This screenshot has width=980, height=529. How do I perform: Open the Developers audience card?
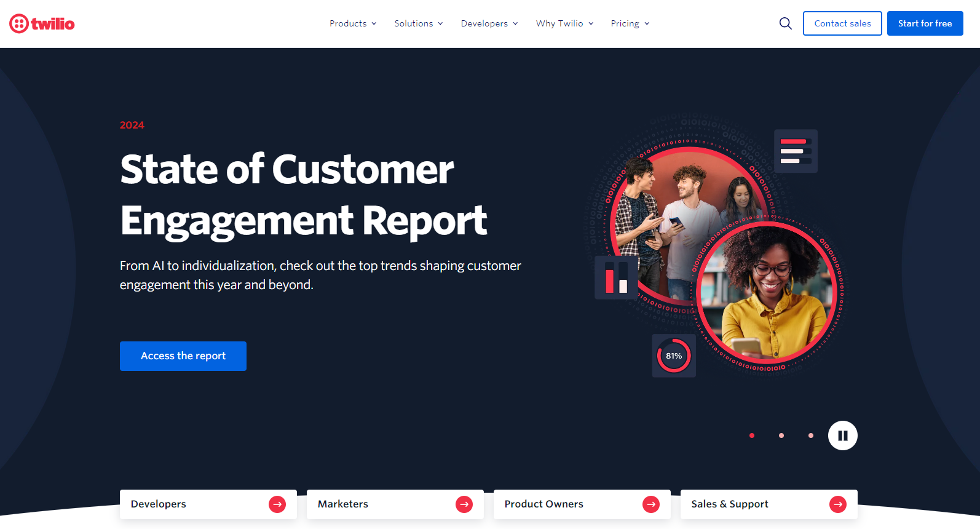tap(208, 504)
